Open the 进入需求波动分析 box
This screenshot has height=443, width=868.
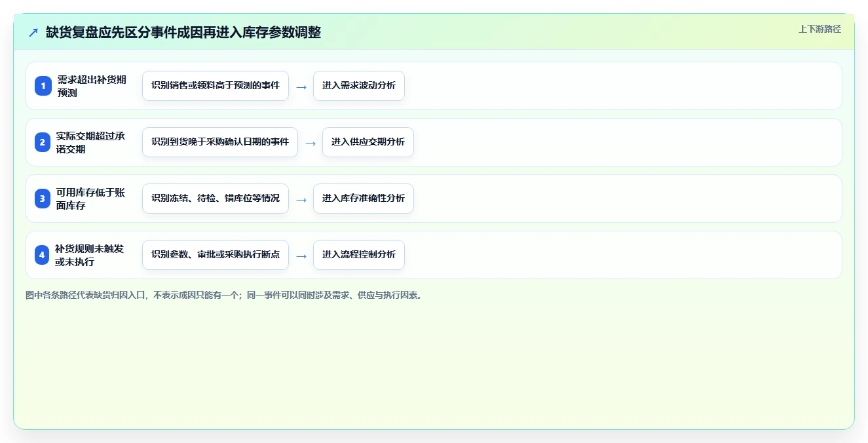coord(359,86)
